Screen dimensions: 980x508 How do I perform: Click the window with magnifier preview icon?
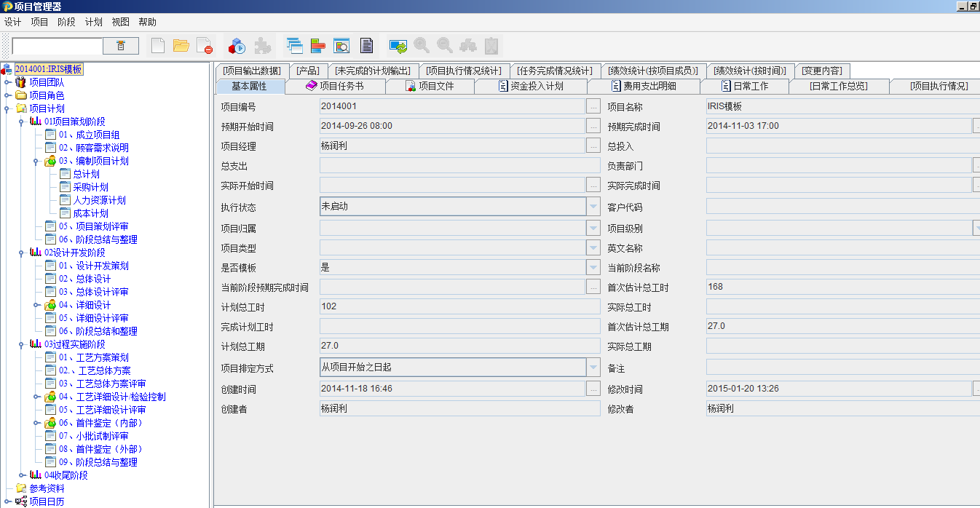click(341, 46)
